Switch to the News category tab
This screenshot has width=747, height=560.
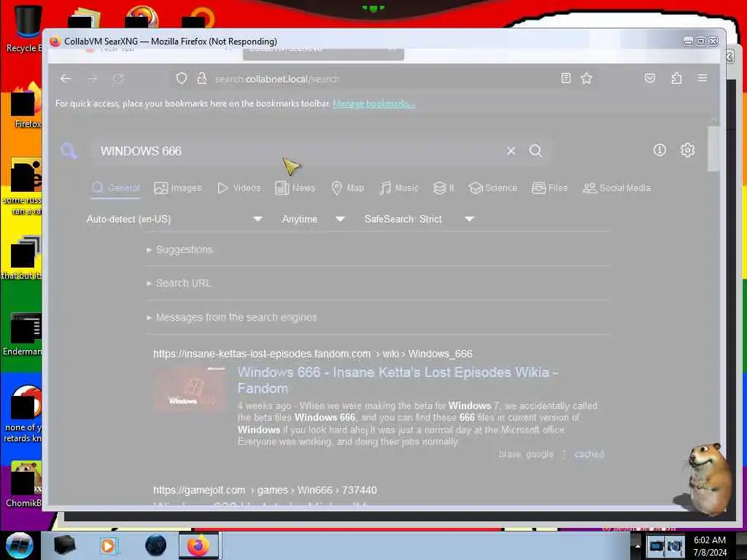coord(295,188)
